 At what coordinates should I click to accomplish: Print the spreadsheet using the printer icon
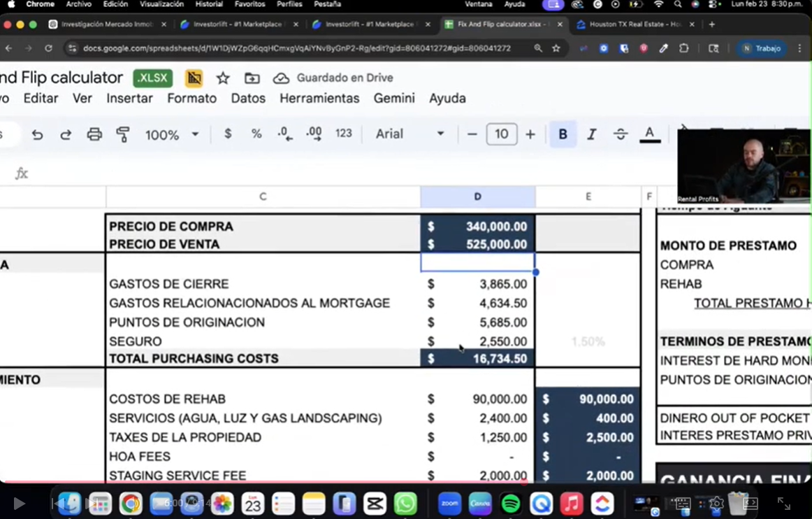click(x=94, y=134)
